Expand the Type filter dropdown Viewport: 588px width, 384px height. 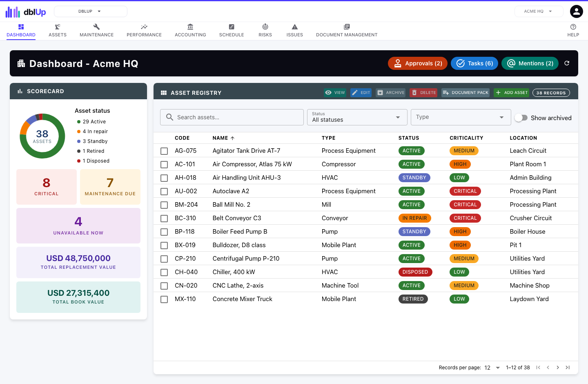tap(461, 117)
